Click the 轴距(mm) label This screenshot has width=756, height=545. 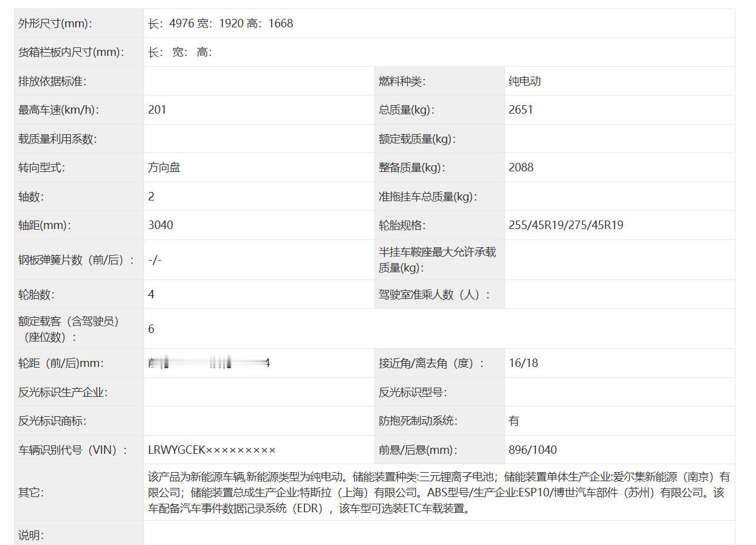[45, 225]
